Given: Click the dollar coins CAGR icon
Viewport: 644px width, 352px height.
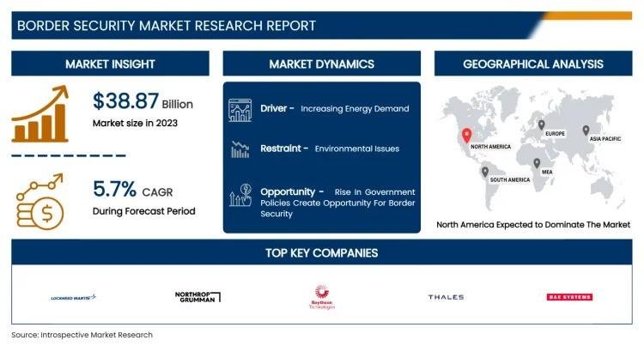Looking at the screenshot, I should pyautogui.click(x=39, y=201).
